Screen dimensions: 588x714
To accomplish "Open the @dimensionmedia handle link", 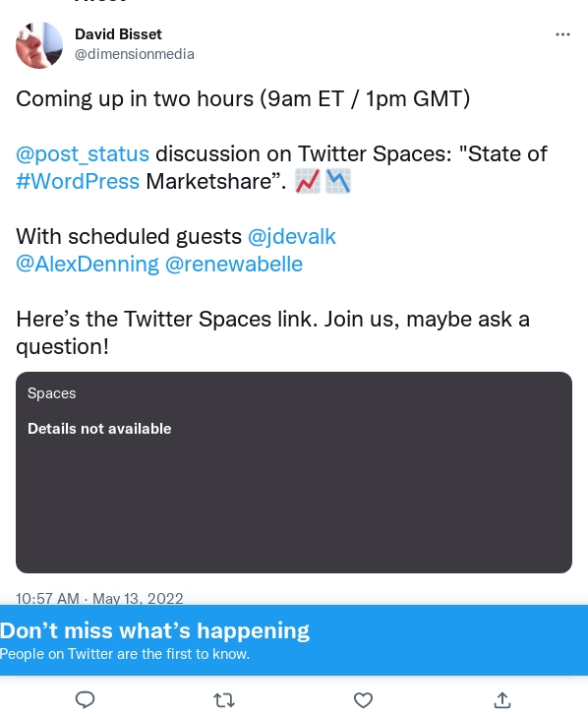I will [x=135, y=54].
